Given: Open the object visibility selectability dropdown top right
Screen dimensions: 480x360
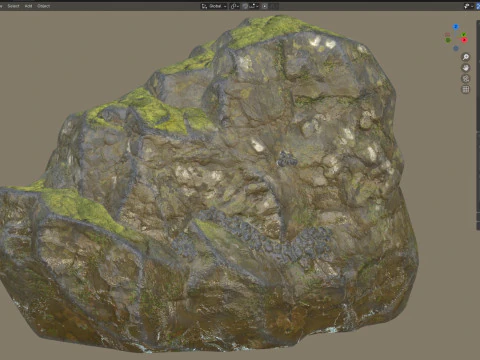Looking at the screenshot, I should [x=469, y=6].
